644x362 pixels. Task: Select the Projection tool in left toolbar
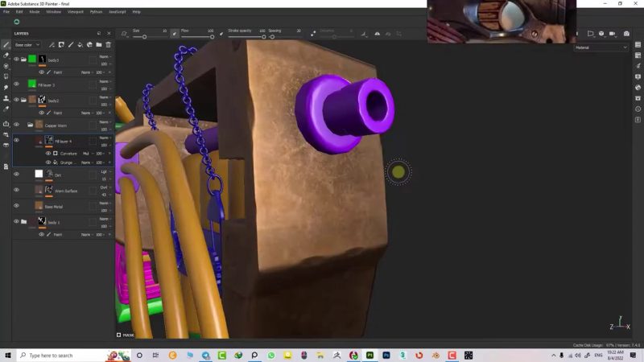pos(6,66)
